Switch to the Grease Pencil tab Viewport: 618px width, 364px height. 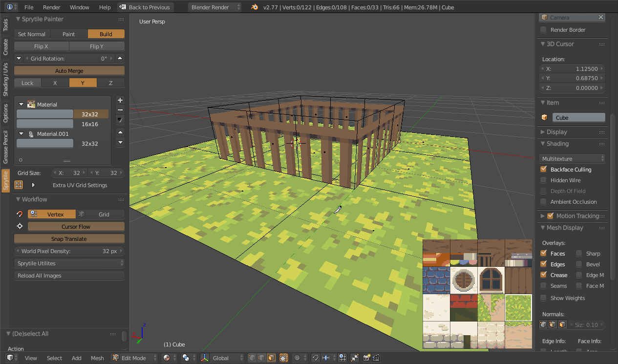pyautogui.click(x=6, y=147)
